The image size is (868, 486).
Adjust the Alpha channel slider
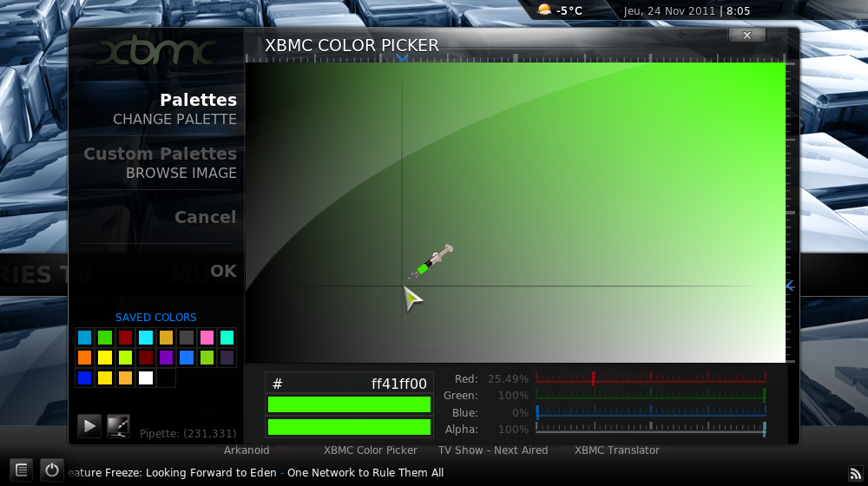click(x=651, y=429)
